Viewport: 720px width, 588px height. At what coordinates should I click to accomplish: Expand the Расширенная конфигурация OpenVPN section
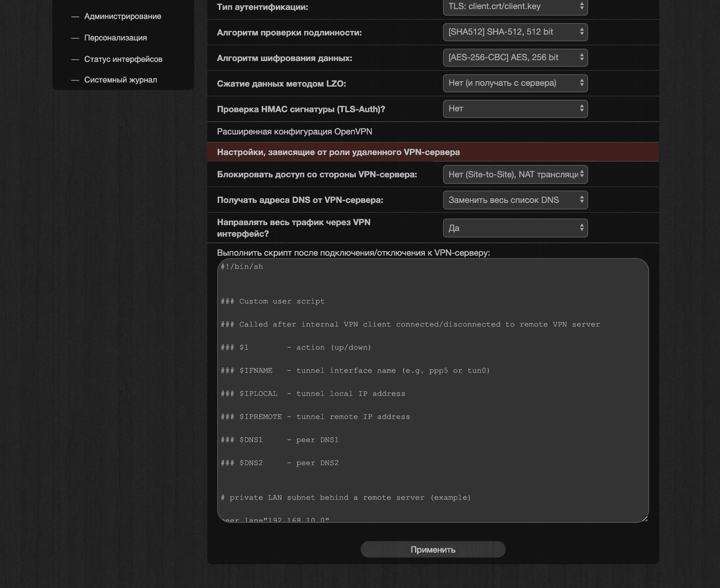tap(294, 132)
